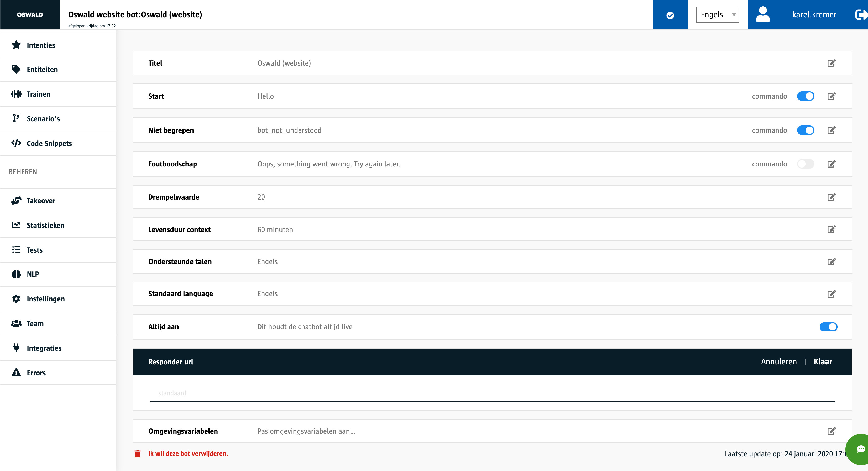
Task: Edit the Ondersteunde talen setting
Action: click(831, 261)
